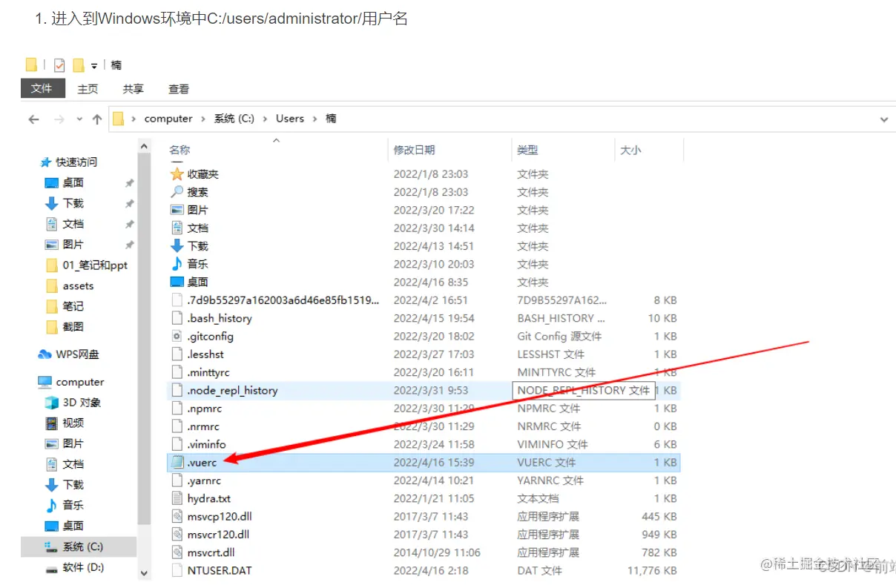This screenshot has width=896, height=588.
Task: Open 下载 under quick access
Action: tap(73, 203)
